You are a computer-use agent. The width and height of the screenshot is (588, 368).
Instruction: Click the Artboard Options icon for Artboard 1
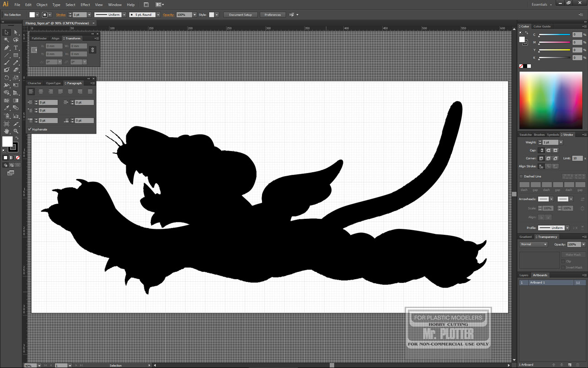pos(578,282)
